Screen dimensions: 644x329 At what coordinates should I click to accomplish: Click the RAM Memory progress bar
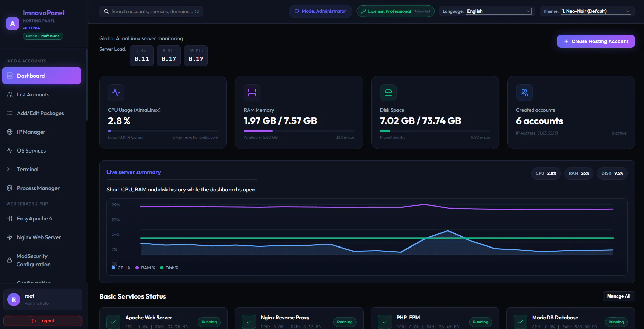pyautogui.click(x=299, y=131)
